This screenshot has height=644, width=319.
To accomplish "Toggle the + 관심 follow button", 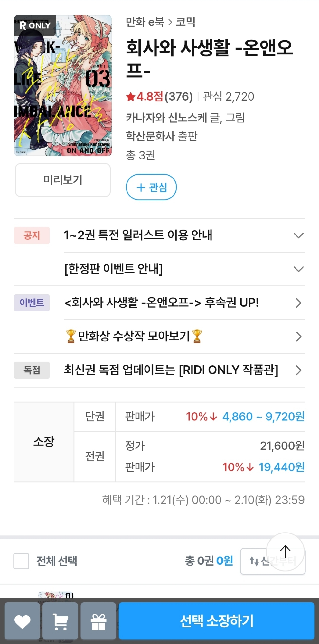I will click(x=151, y=187).
